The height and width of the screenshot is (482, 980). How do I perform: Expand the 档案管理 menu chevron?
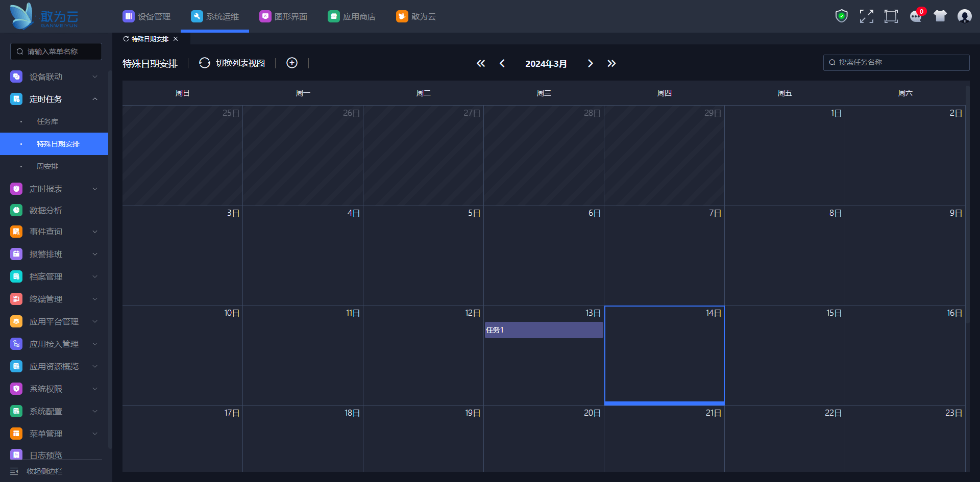[x=95, y=276]
